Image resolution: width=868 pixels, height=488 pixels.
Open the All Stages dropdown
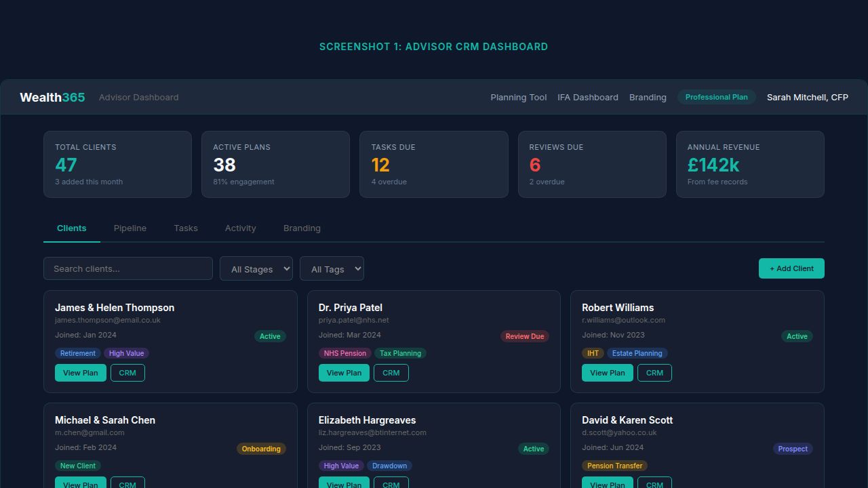[x=256, y=268]
